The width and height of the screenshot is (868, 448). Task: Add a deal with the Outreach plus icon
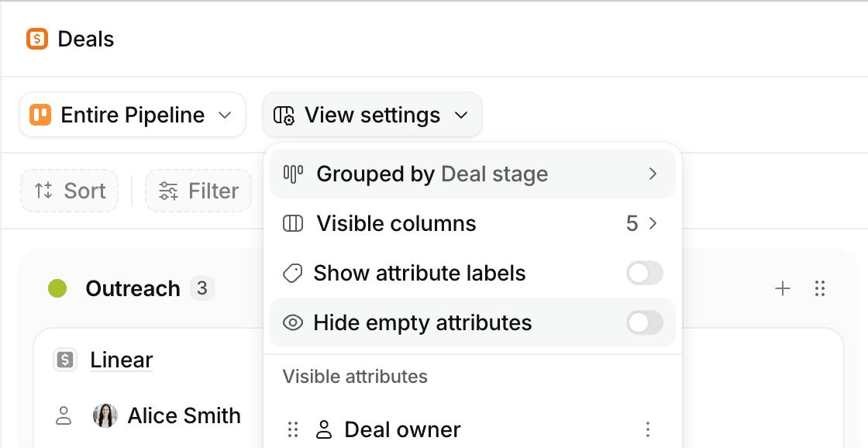pos(782,288)
